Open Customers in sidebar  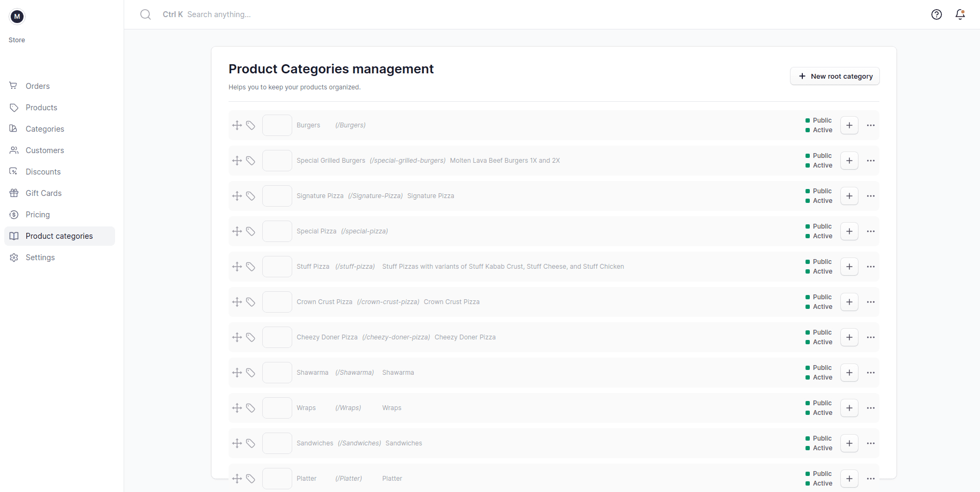point(59,150)
